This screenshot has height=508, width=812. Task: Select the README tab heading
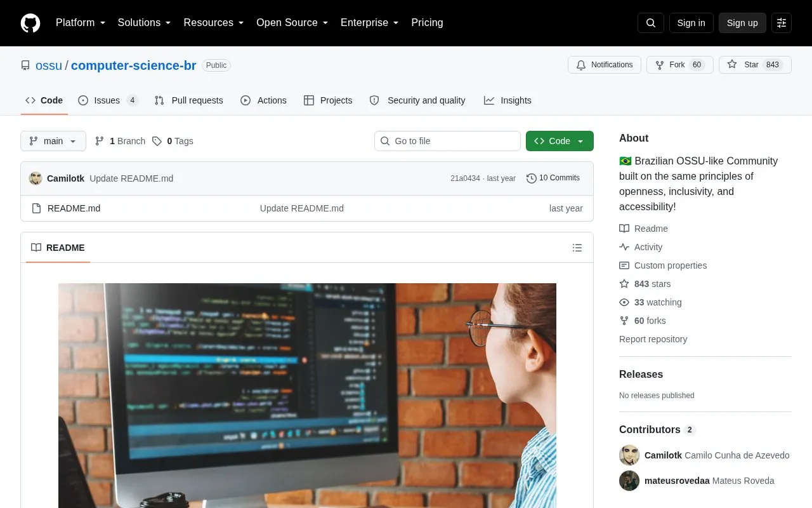tap(58, 248)
